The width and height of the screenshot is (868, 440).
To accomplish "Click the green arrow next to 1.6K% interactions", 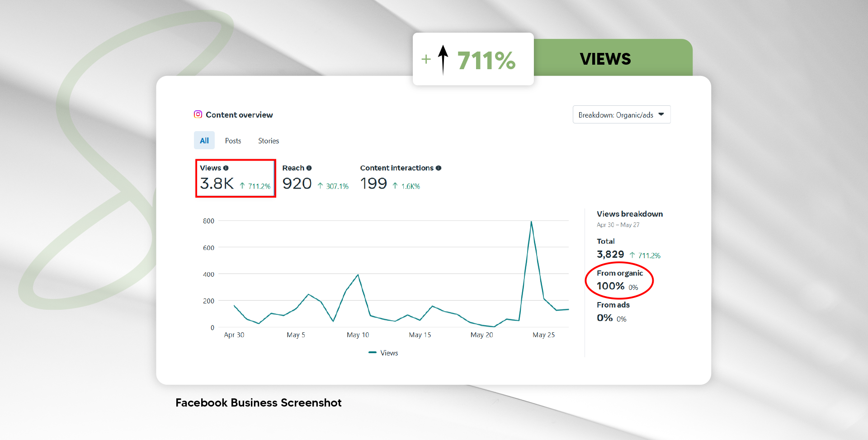I will click(395, 186).
